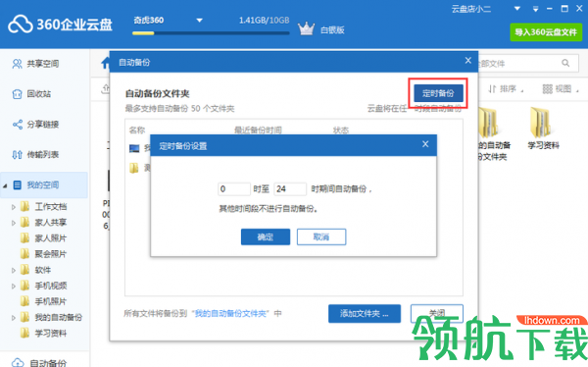Image resolution: width=588 pixels, height=367 pixels.
Task: Select 我的自动备份 folder in tree
Action: point(51,317)
